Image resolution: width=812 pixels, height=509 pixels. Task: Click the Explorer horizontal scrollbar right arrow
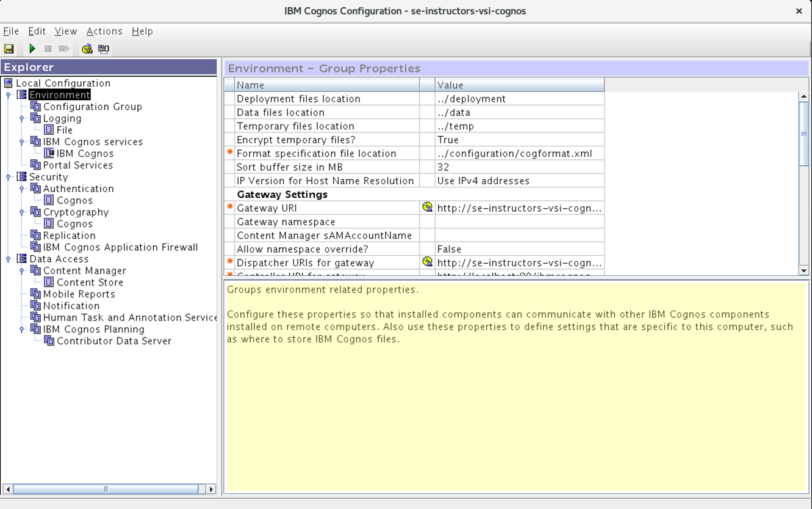[211, 489]
